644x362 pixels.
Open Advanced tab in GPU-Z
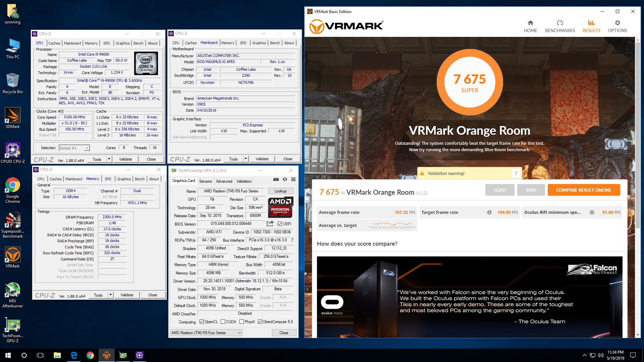click(x=224, y=181)
